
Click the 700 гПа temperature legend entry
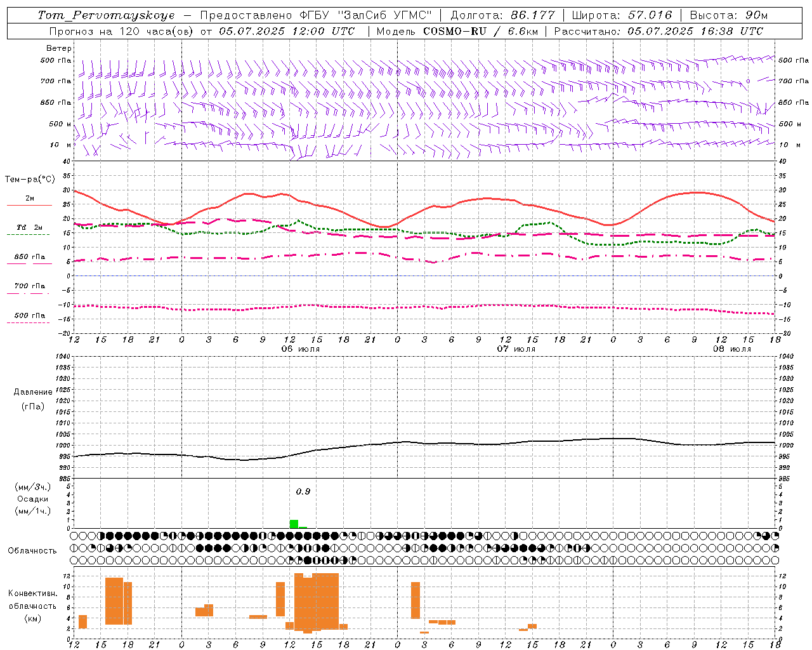point(29,286)
